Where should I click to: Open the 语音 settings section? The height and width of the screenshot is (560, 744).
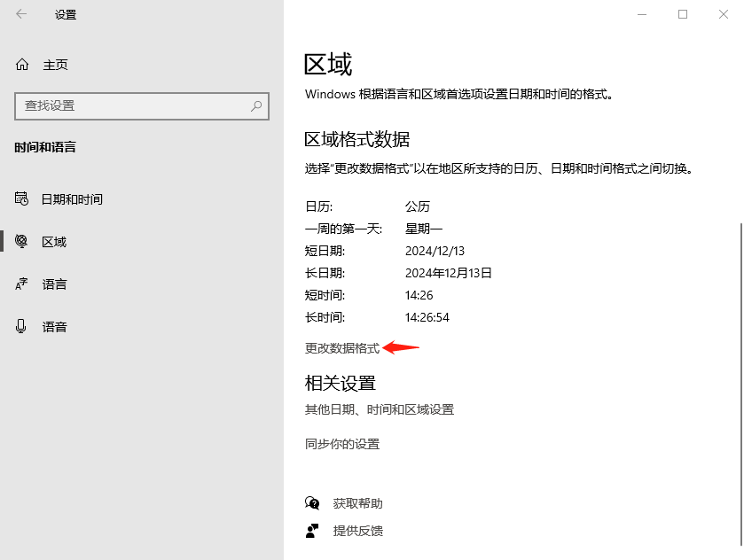tap(54, 326)
